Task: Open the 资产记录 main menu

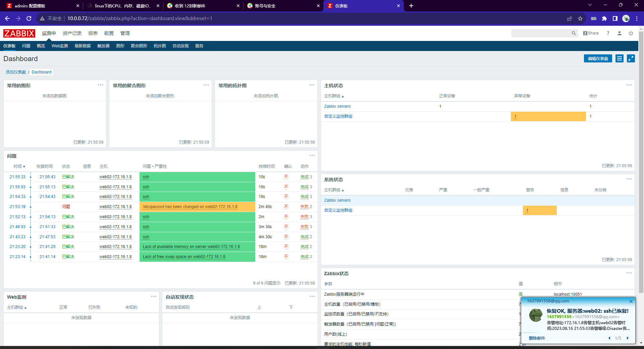Action: pos(72,33)
